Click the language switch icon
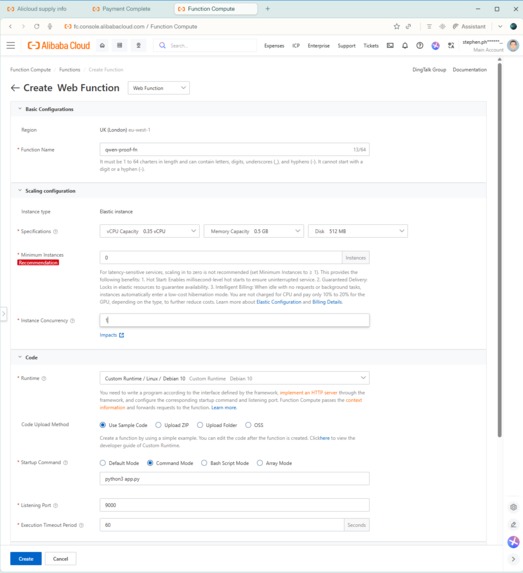Viewport: 523px width, 573px height. click(x=451, y=46)
